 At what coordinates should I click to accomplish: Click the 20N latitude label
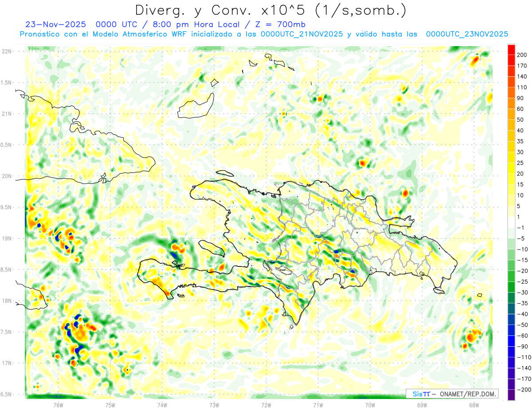click(x=7, y=176)
